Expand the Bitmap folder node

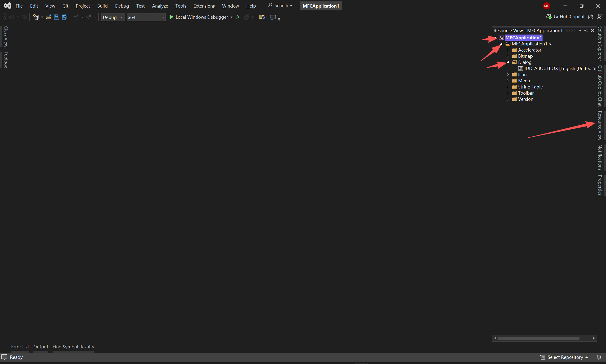[x=508, y=56]
